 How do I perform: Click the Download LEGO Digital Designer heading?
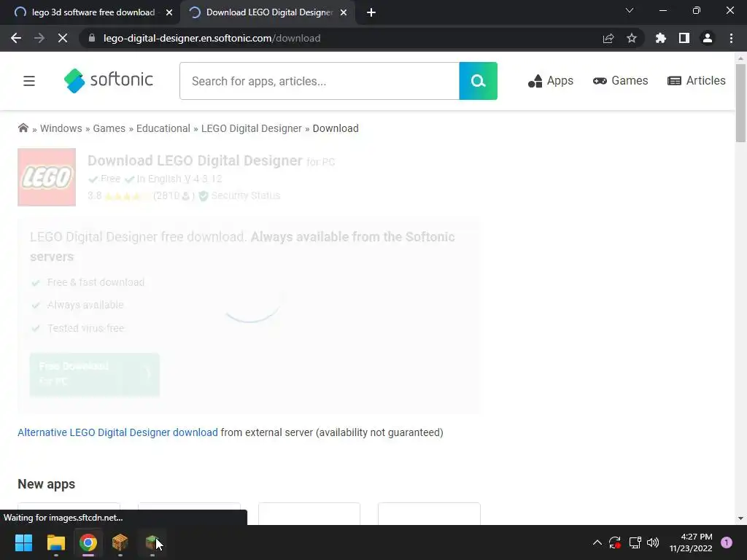195,160
